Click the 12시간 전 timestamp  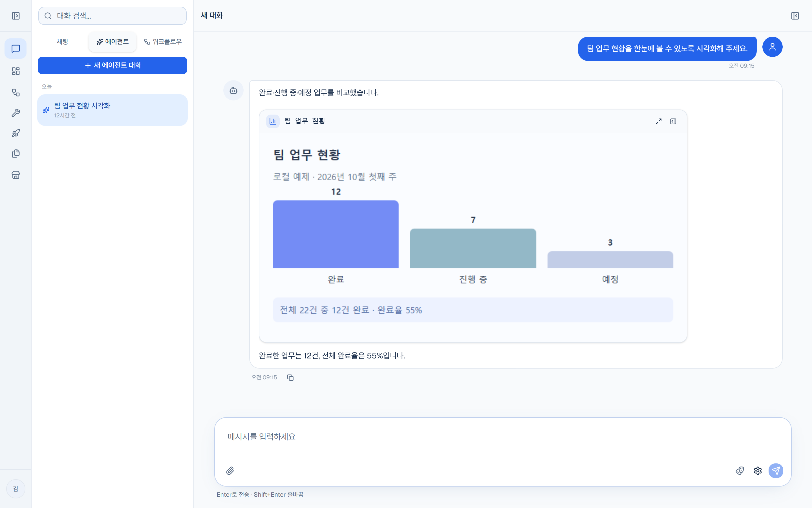(65, 115)
